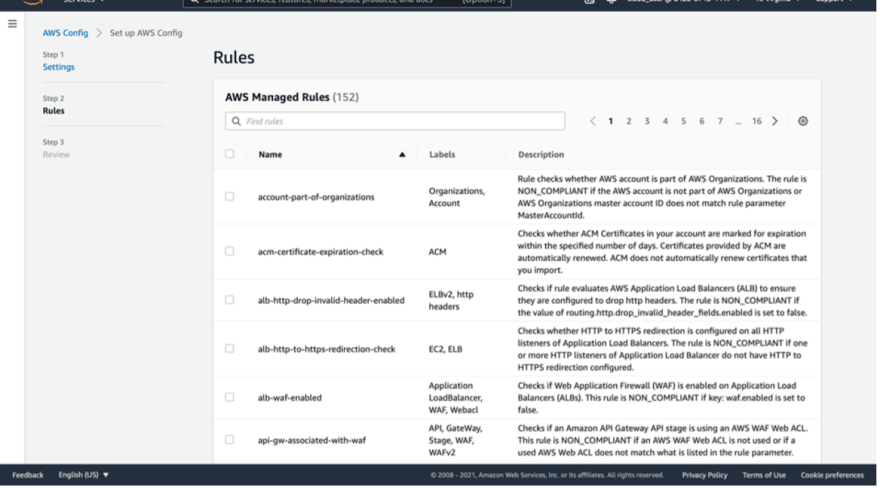Click rule name alb-http-drop-invalid-header-enabled
Image resolution: width=880 pixels, height=488 pixels.
tap(331, 300)
